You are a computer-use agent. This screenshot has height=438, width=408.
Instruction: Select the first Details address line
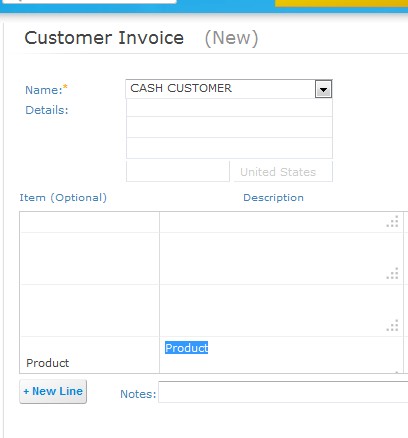tap(229, 108)
